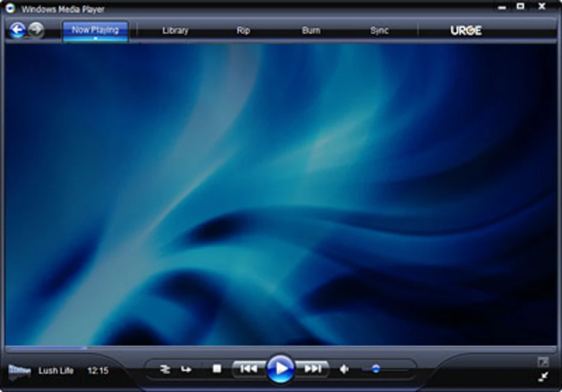This screenshot has width=562, height=392.
Task: Select the Burn tab
Action: click(310, 30)
